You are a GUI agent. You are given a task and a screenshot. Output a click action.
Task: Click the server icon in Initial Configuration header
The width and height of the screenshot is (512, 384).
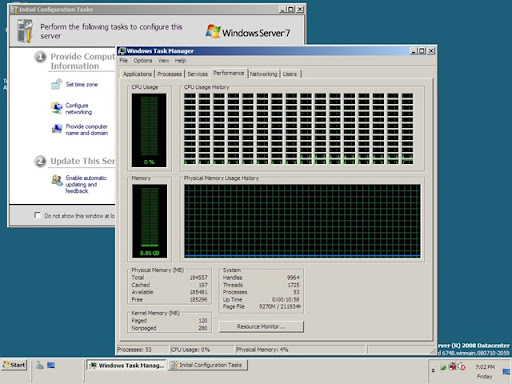point(25,31)
